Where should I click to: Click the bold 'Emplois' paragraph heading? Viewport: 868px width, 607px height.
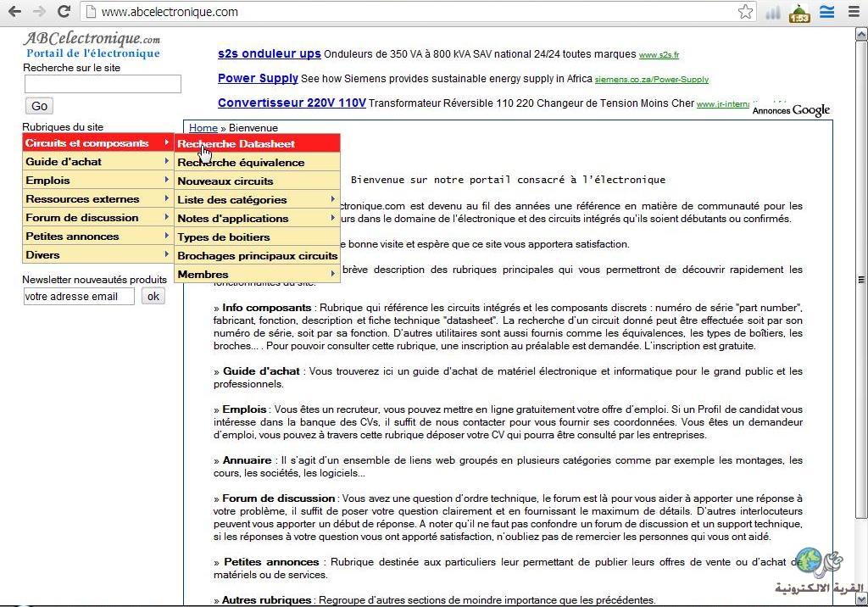245,409
